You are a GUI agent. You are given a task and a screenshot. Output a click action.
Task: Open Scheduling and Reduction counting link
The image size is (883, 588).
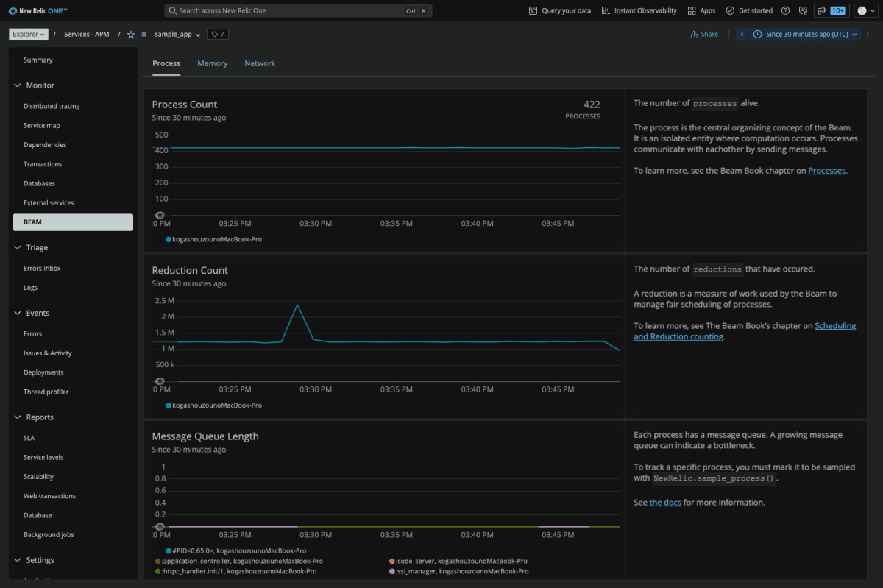point(745,331)
